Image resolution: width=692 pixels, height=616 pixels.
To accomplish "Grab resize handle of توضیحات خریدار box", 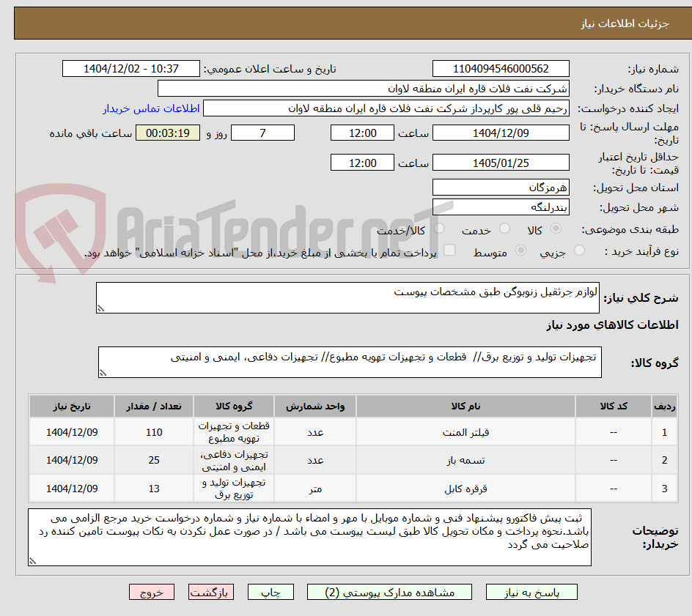I will pos(33,561).
